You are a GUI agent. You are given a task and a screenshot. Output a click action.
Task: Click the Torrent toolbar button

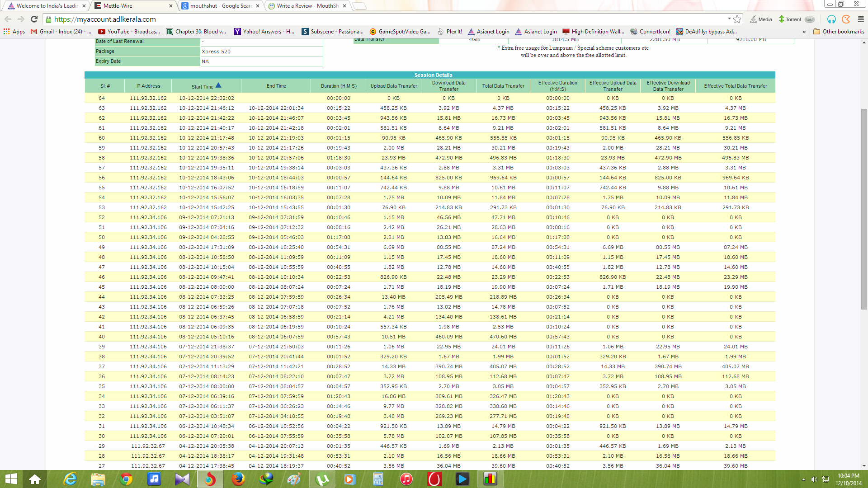coord(790,19)
